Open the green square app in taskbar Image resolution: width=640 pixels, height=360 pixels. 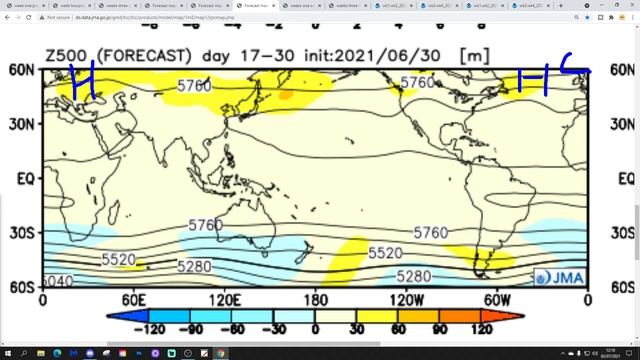(x=171, y=353)
